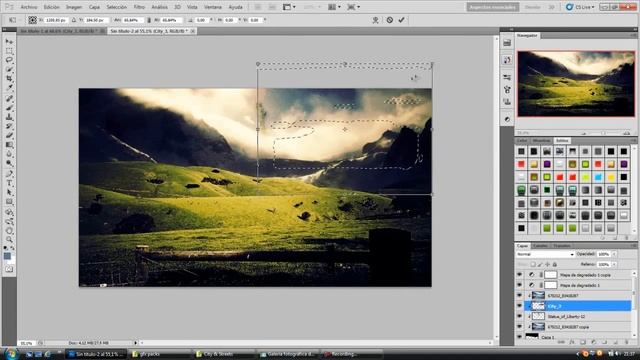Toggle visibility of City_3 layer
The image size is (640, 360).
coord(519,306)
